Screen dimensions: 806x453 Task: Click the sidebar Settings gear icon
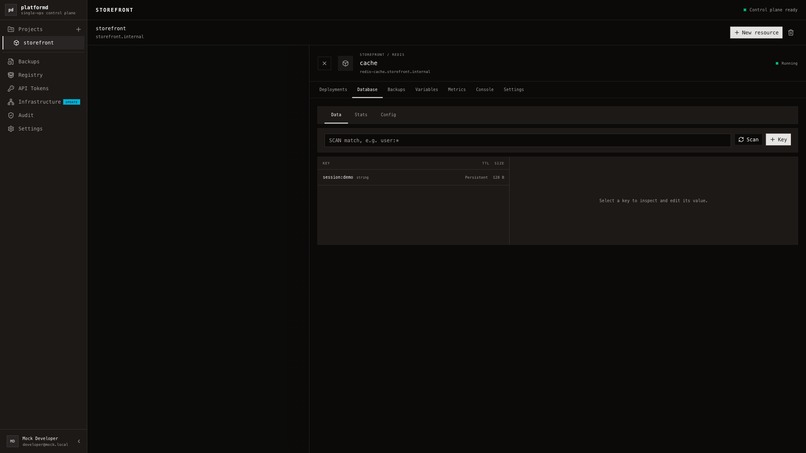tap(11, 129)
